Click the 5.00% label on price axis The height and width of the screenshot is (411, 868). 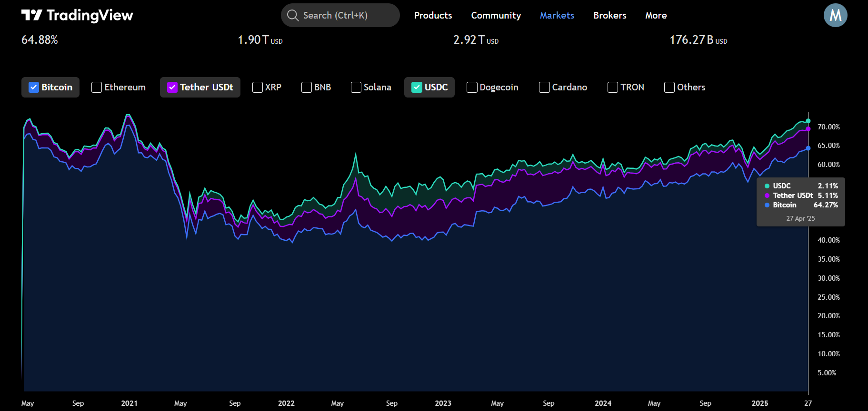pos(827,373)
